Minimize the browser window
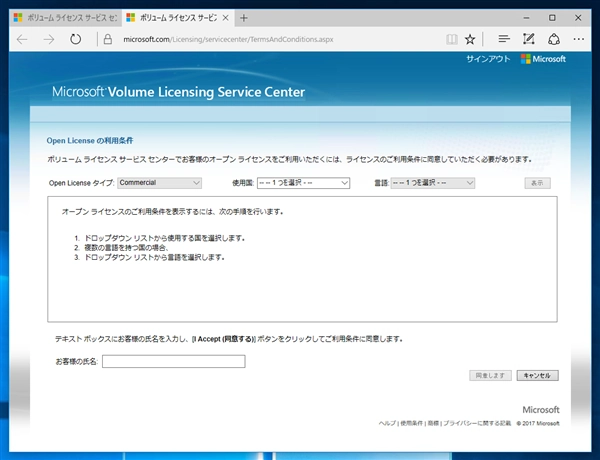This screenshot has height=460, width=600. coord(527,18)
